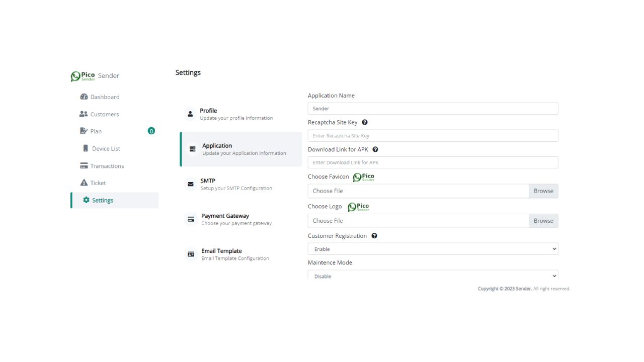Click the Customers people icon
Viewport: 644px width, 362px height.
(x=84, y=114)
